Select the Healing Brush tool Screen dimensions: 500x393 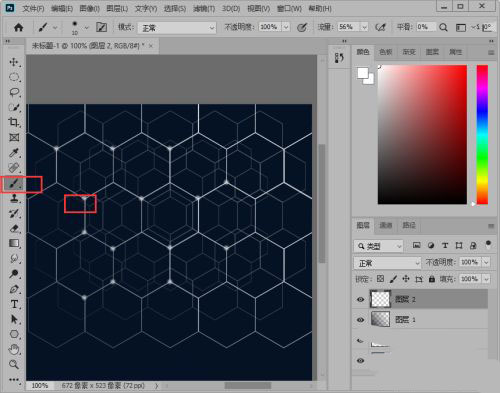tap(14, 168)
